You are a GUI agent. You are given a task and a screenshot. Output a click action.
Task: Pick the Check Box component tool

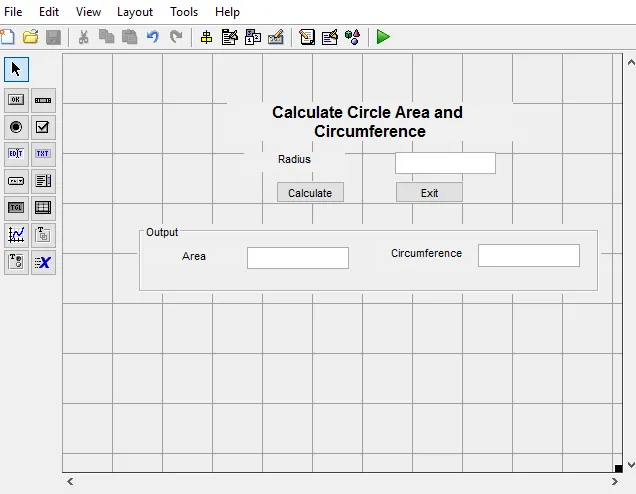point(43,127)
